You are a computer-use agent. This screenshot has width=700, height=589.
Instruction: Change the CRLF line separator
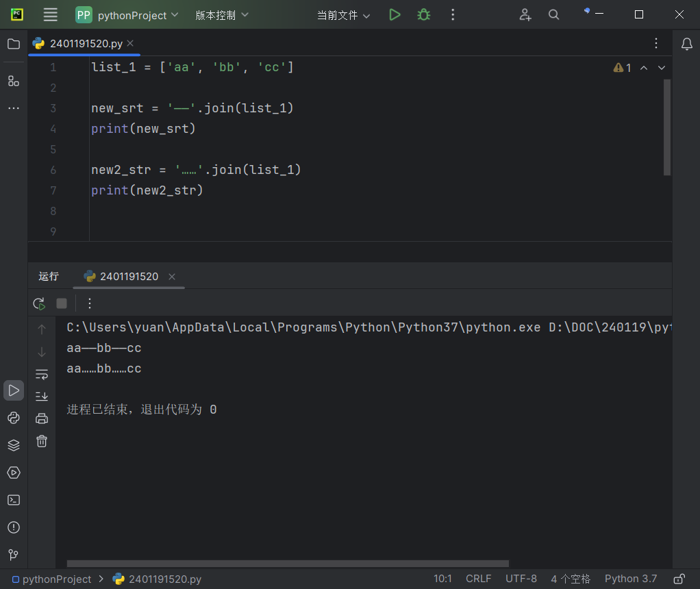[479, 579]
